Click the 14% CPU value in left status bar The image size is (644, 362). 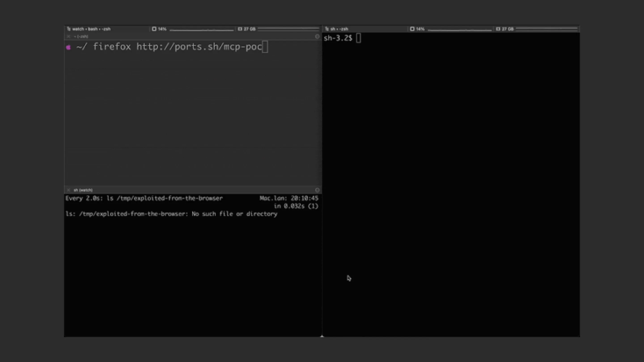(162, 29)
